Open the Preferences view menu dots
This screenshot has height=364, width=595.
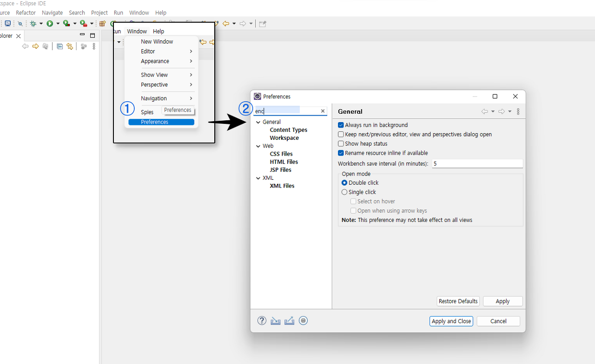518,111
